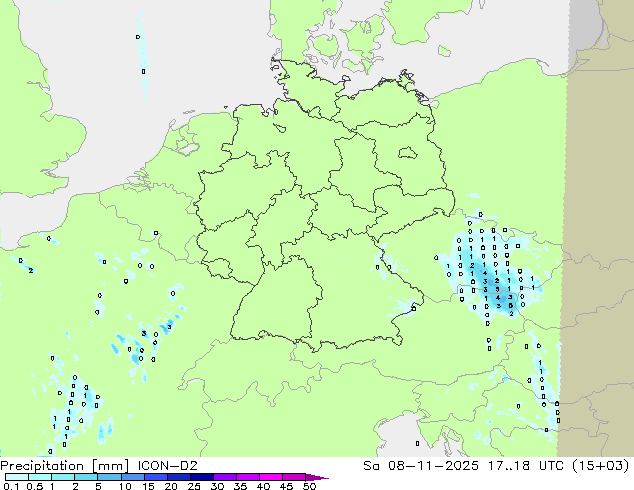
Task: Select the 2–5 mm legend swatch
Action: point(86,477)
